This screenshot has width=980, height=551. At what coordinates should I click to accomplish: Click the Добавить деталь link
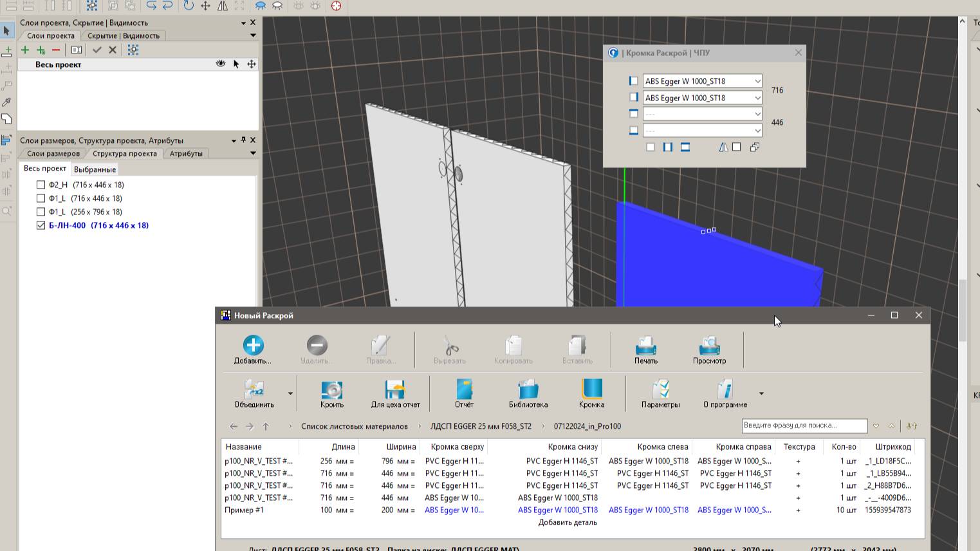[x=568, y=523]
